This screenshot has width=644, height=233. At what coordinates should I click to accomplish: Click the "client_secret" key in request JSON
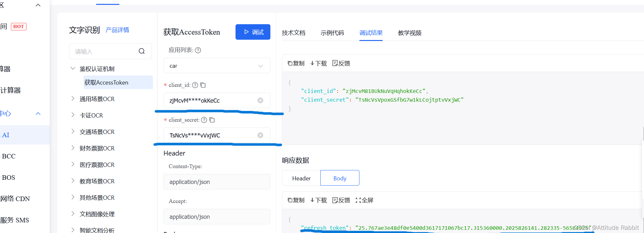[325, 100]
